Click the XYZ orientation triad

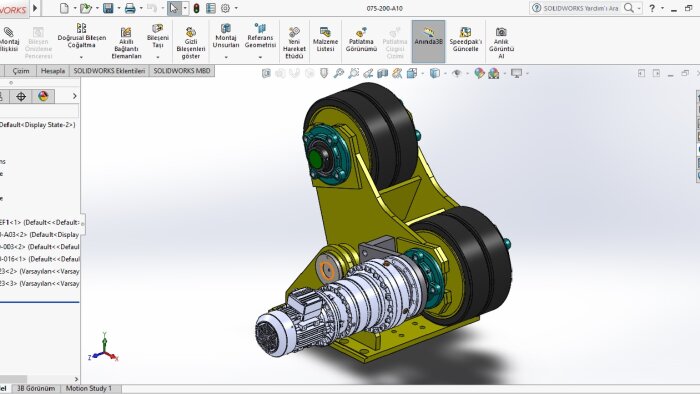point(104,348)
